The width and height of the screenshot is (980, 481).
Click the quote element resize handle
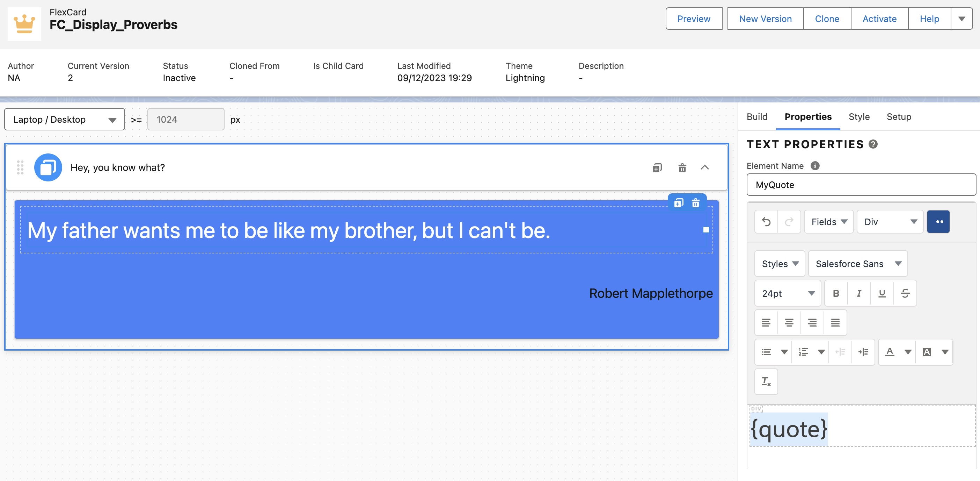706,230
